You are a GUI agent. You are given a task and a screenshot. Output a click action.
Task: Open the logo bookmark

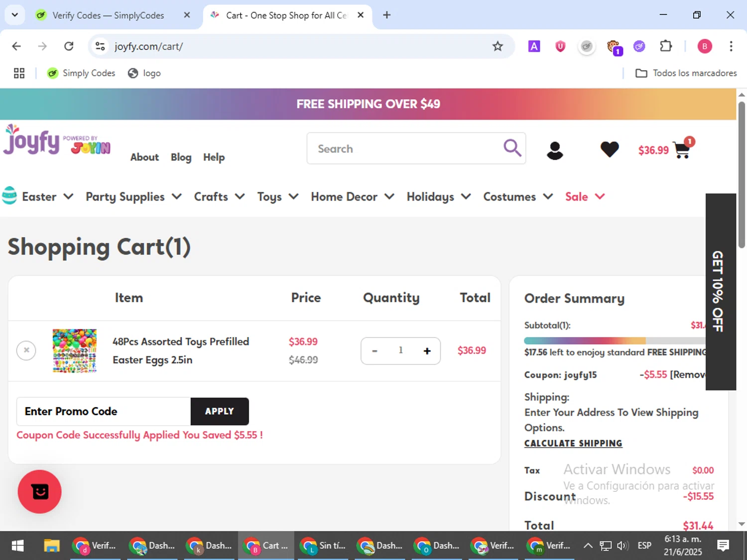pyautogui.click(x=144, y=73)
